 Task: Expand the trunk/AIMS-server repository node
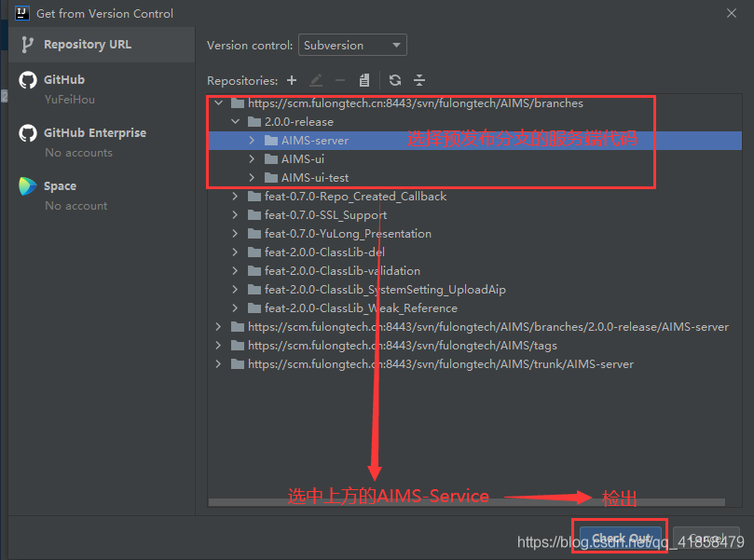click(x=219, y=364)
